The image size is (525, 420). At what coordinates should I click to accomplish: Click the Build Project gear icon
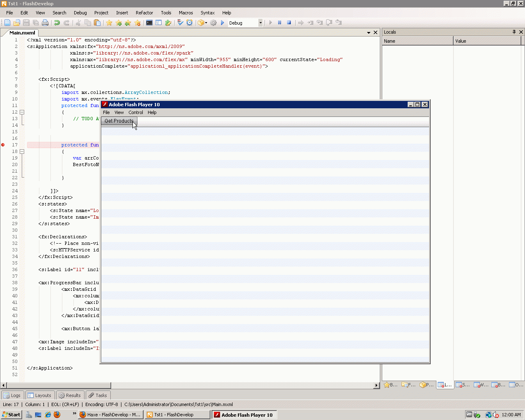pyautogui.click(x=213, y=23)
